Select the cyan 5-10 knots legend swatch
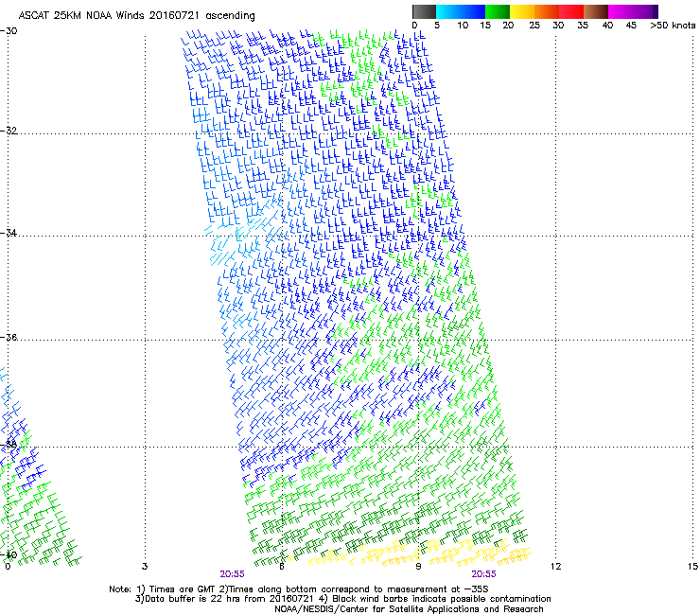Viewport: 700px width, 615px height. (x=448, y=11)
